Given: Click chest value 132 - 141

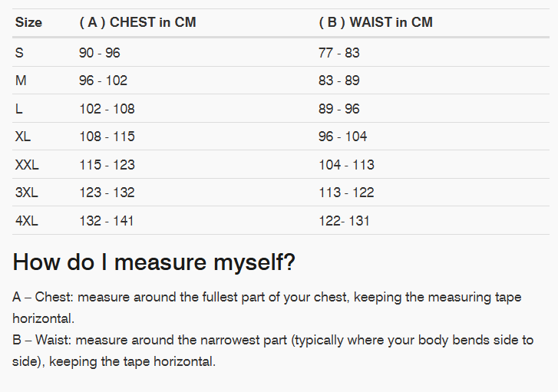Looking at the screenshot, I should coord(107,221).
